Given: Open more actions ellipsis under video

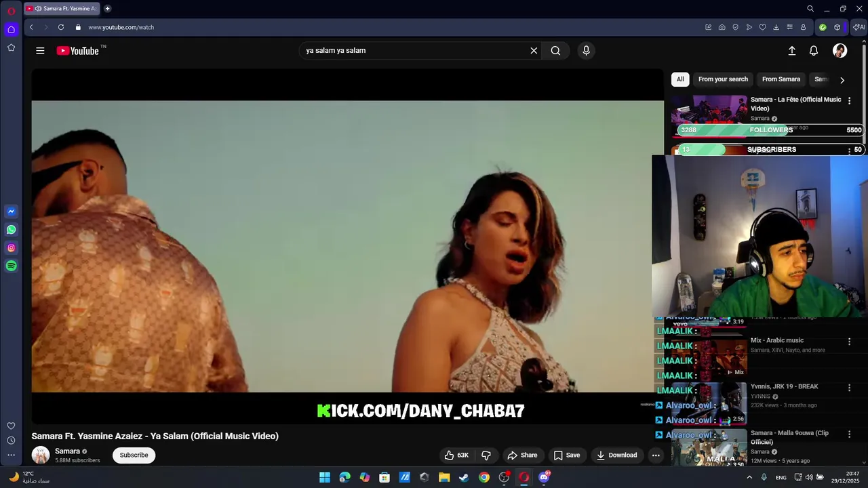Looking at the screenshot, I should coord(656,455).
